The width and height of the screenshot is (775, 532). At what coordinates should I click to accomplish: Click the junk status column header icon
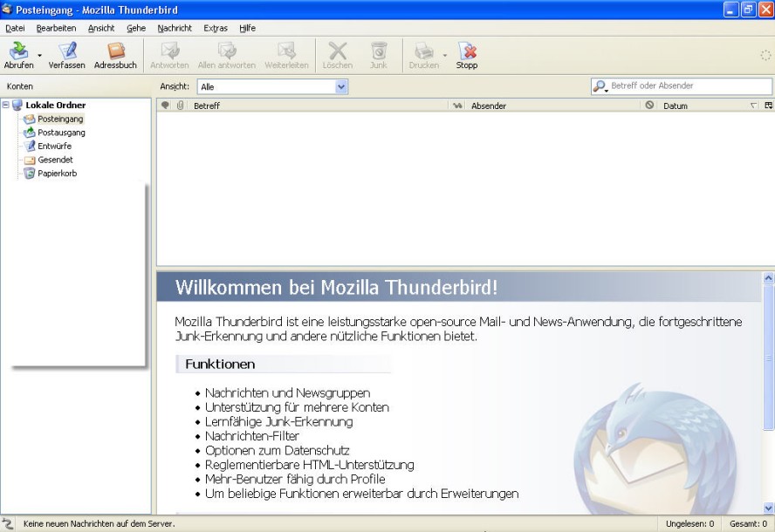(x=649, y=106)
